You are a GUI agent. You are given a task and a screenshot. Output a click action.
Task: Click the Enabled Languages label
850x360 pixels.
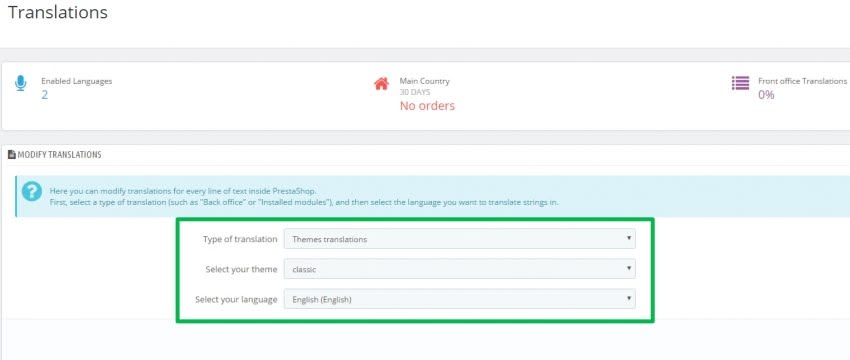click(x=76, y=81)
